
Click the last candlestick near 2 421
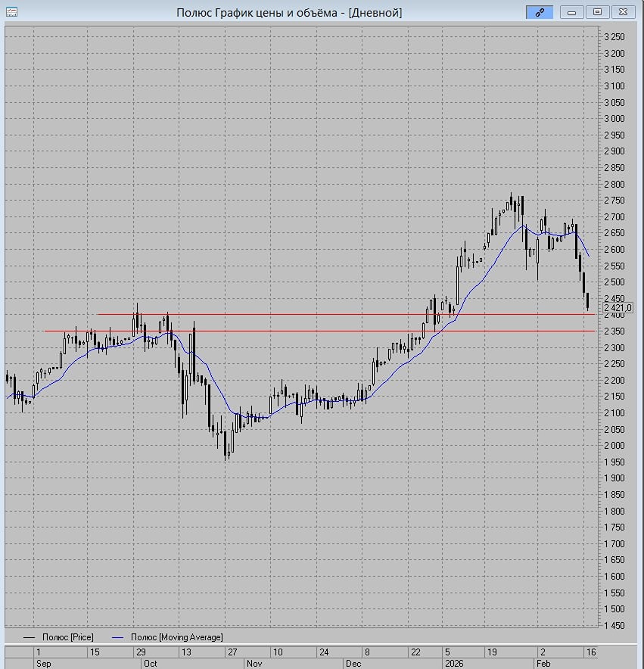588,301
